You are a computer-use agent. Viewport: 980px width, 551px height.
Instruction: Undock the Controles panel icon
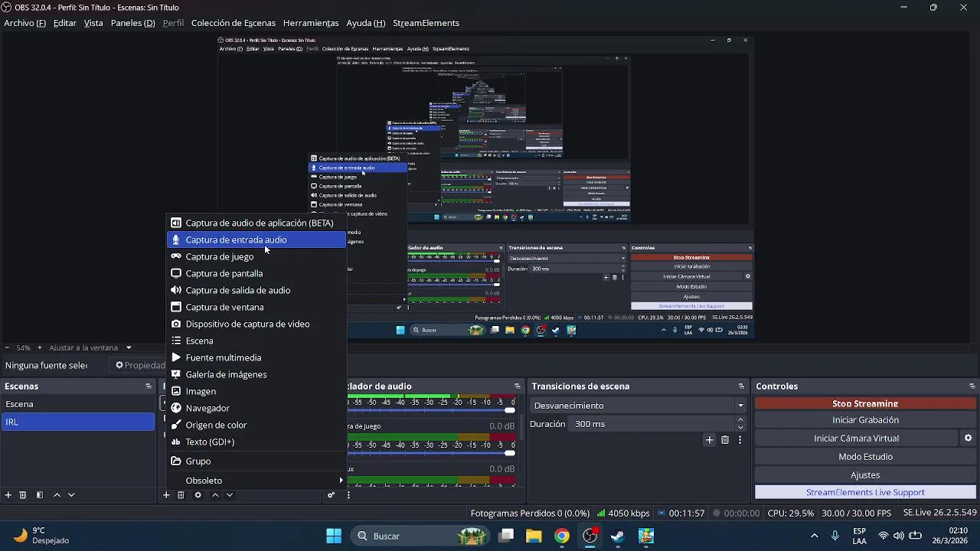point(972,386)
